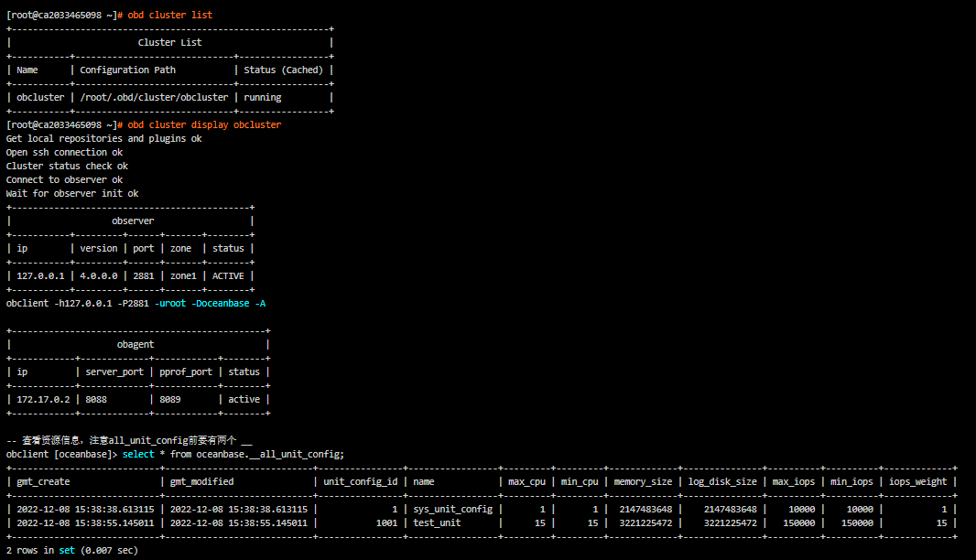
Task: Select the 'ACTIVE' observer status cell
Action: click(x=227, y=275)
